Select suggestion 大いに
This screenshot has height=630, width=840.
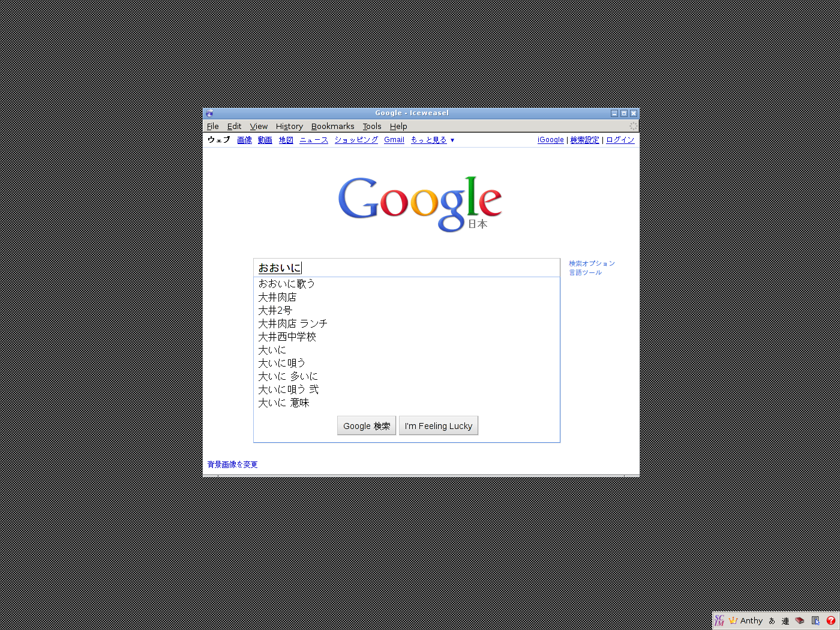(407, 350)
